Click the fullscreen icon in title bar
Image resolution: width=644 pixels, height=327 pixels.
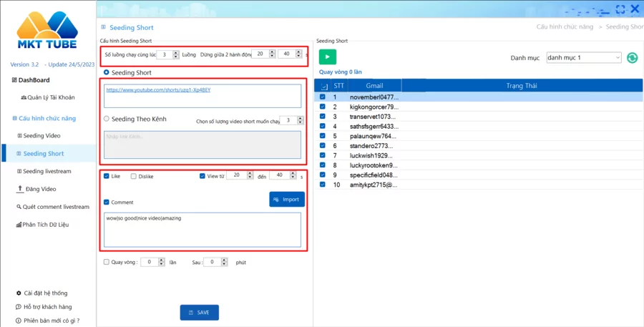click(x=620, y=9)
